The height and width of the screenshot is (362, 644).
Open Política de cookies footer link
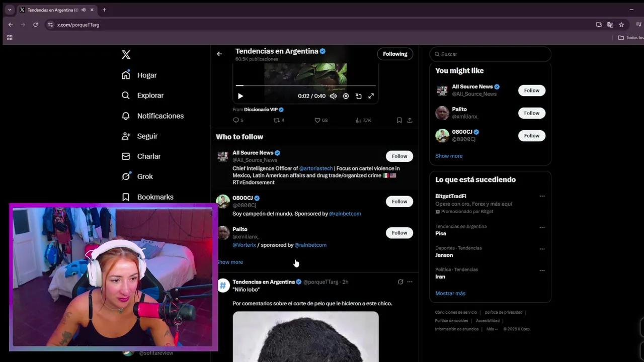click(451, 321)
